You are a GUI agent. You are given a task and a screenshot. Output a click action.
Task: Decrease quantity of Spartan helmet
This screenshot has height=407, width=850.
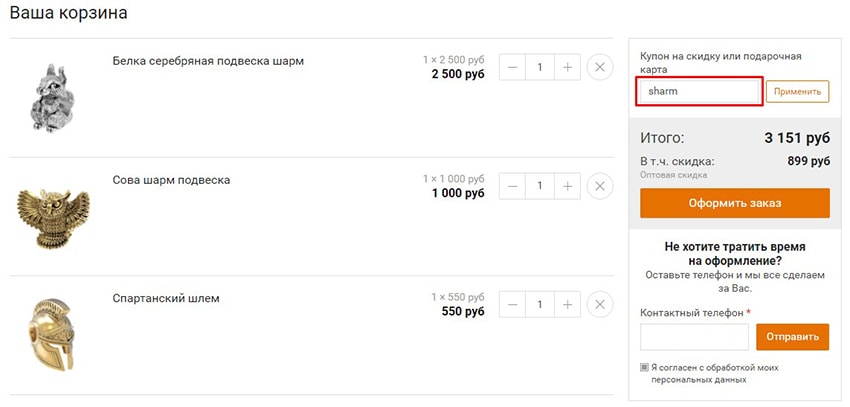click(513, 304)
